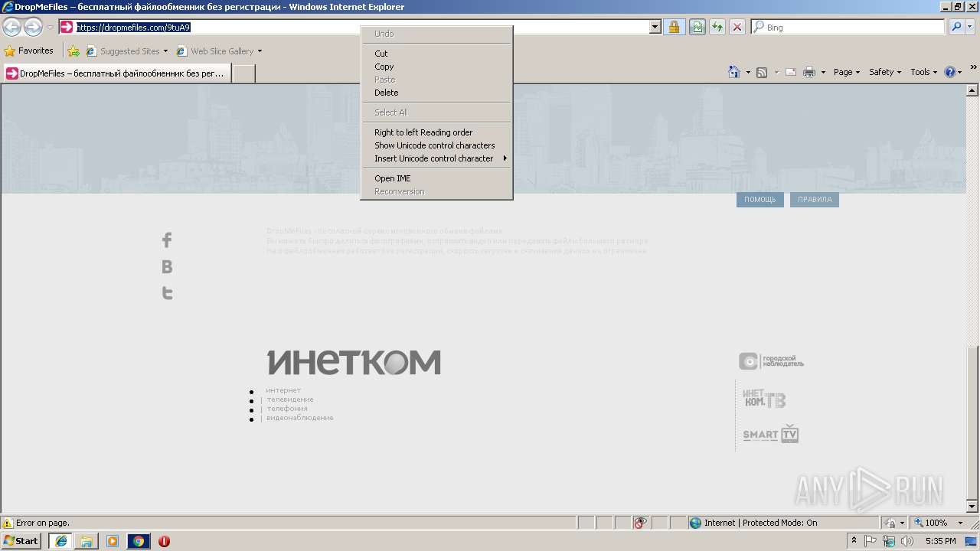Click the browser Back arrow button
This screenshot has width=980, height=551.
(11, 27)
